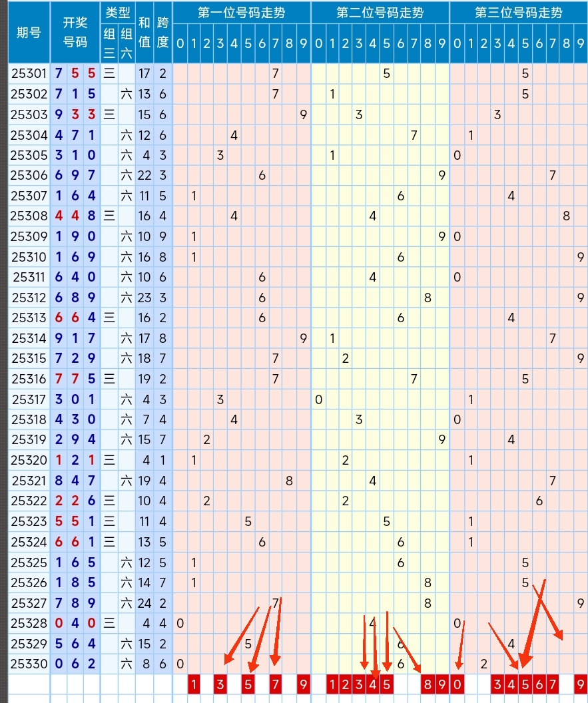Select issue number 25311
The width and height of the screenshot is (588, 703).
point(29,277)
